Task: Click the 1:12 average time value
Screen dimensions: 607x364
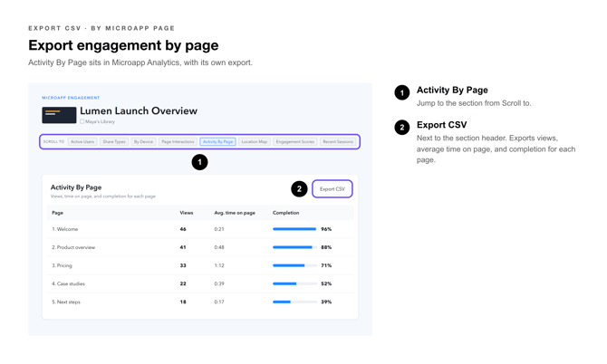Action: (219, 265)
